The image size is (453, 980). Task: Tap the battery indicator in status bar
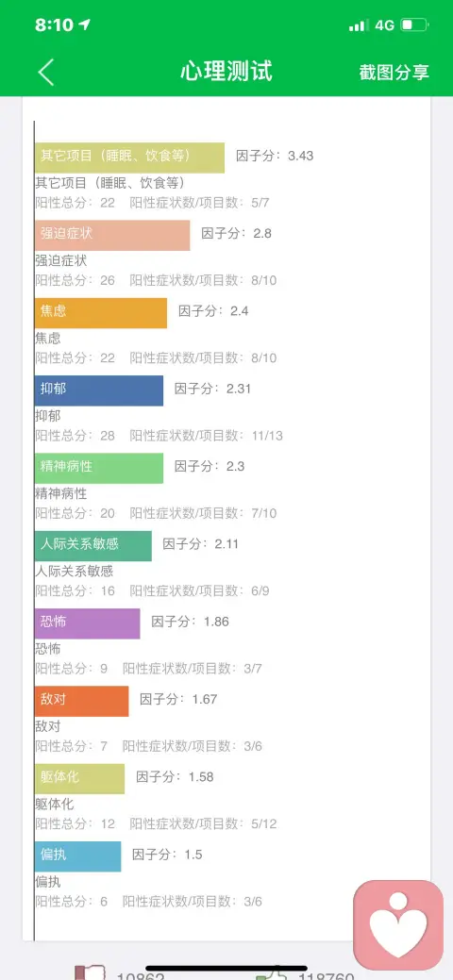(414, 25)
